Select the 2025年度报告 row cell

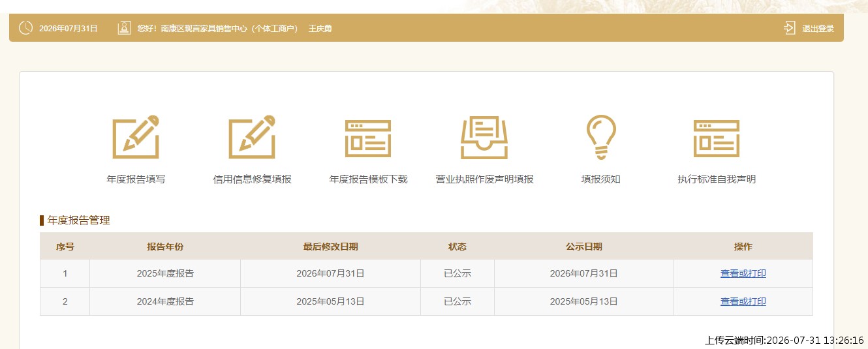pyautogui.click(x=165, y=273)
